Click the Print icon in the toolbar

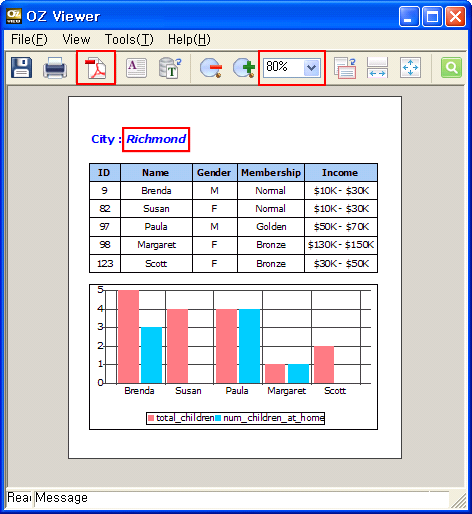tap(55, 68)
